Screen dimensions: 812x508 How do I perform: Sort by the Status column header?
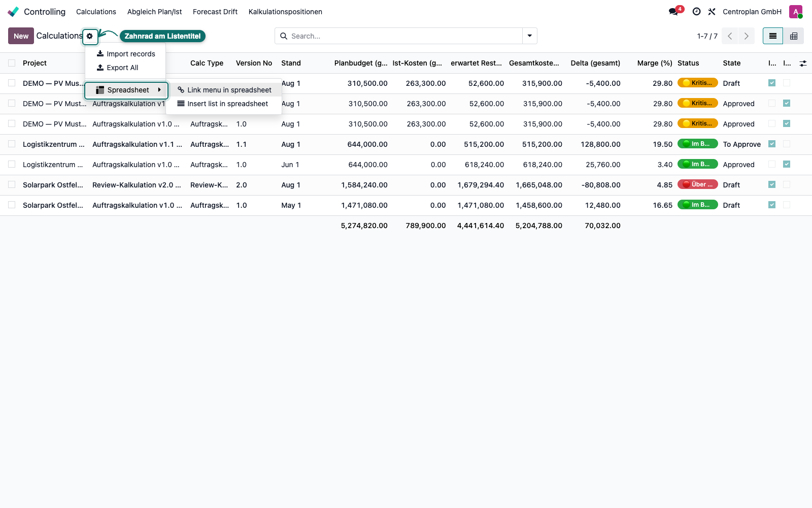[x=688, y=63]
